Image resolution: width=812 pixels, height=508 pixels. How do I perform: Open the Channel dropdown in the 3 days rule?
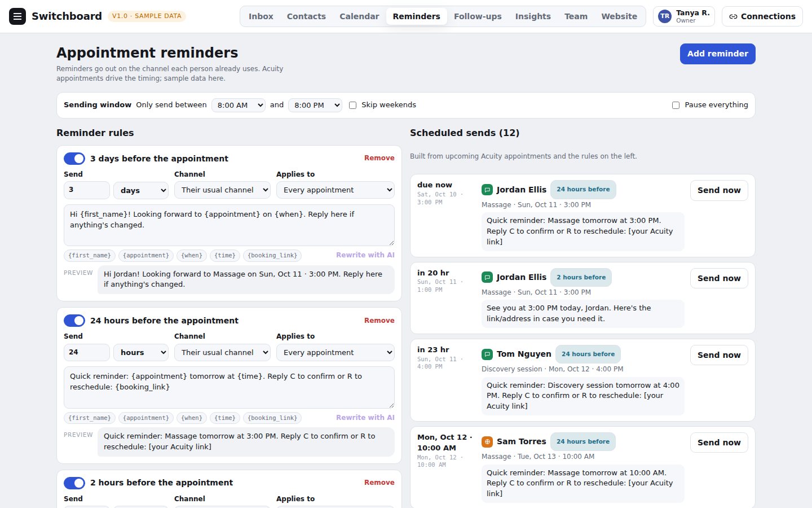(x=222, y=190)
